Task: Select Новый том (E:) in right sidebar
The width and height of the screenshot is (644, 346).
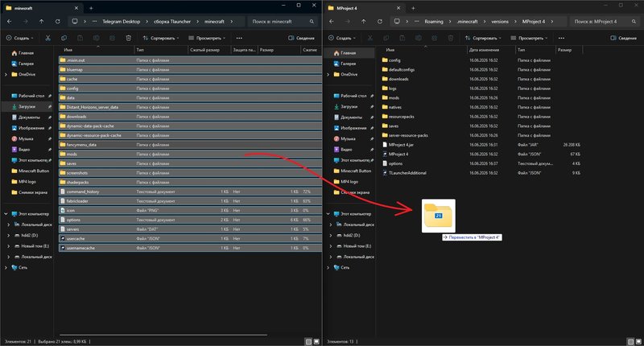Action: (x=353, y=246)
